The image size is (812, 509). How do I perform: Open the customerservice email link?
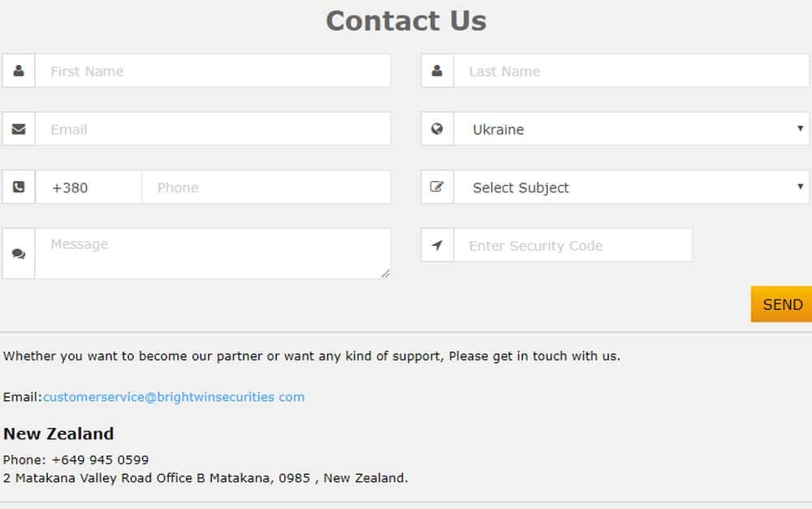[x=174, y=397]
